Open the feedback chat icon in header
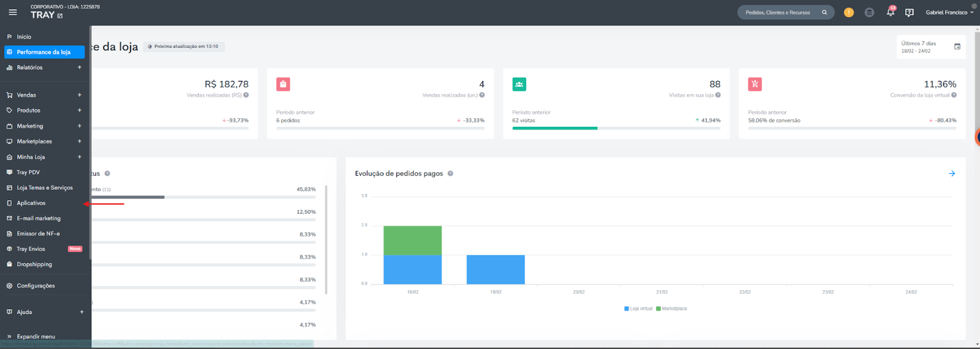 (x=910, y=12)
